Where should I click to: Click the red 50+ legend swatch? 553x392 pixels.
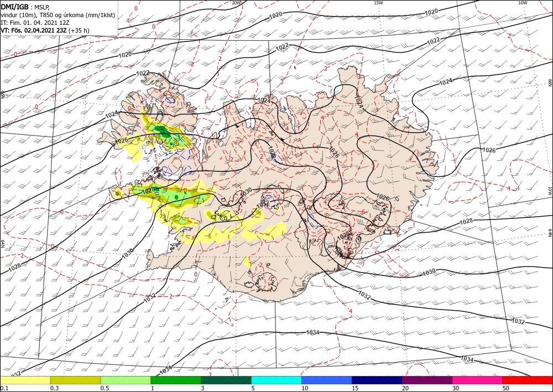tap(528, 380)
